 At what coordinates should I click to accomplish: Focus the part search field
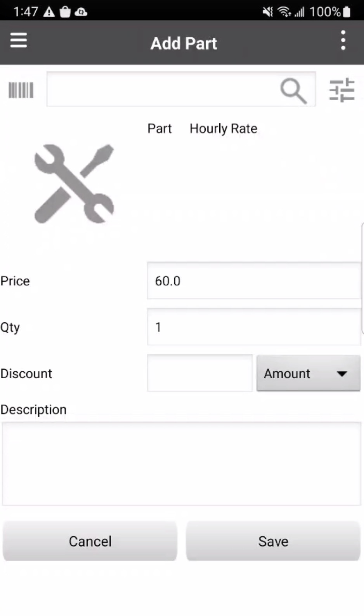(x=163, y=89)
